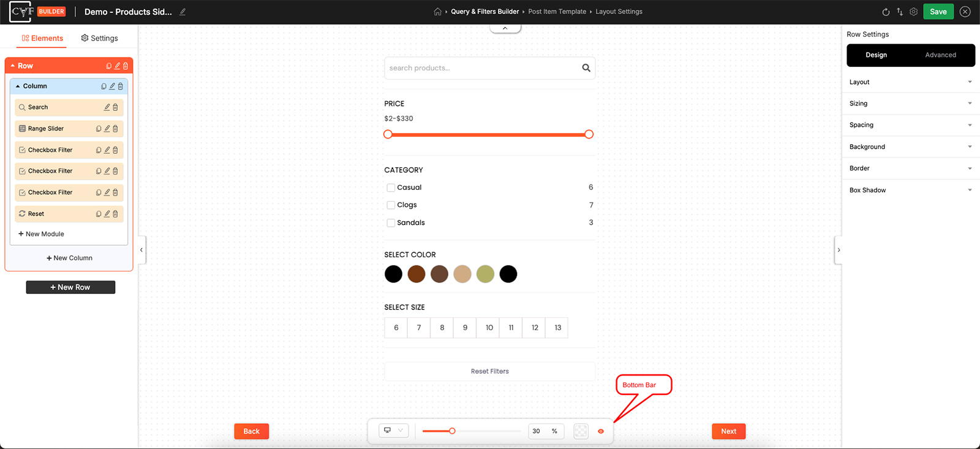
Task: Click the trash icon on the Row header
Action: 126,66
